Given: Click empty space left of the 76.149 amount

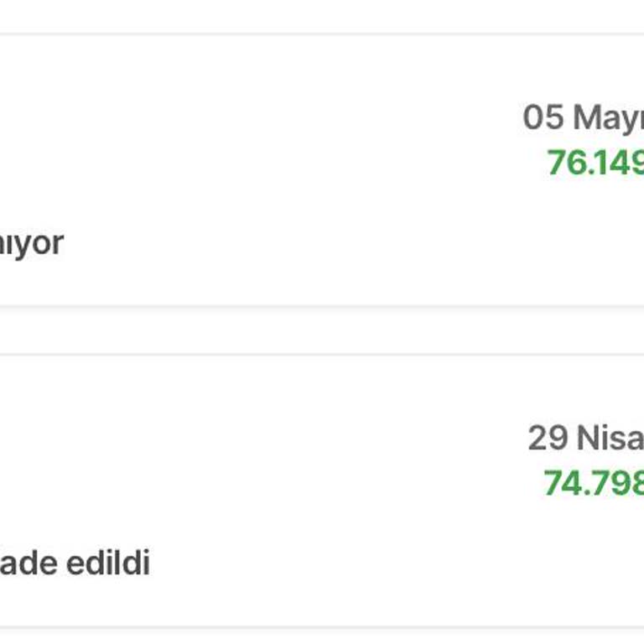Looking at the screenshot, I should click(377, 163).
